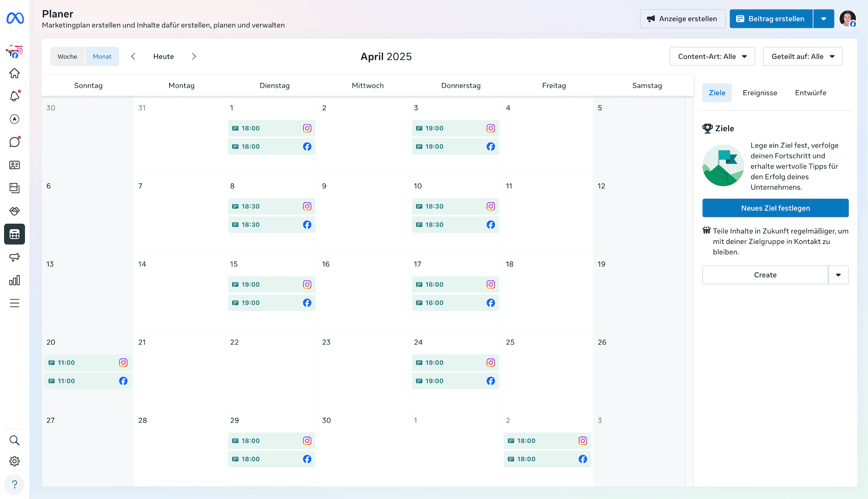Open the inbox messages chat icon
The height and width of the screenshot is (499, 868).
14,142
